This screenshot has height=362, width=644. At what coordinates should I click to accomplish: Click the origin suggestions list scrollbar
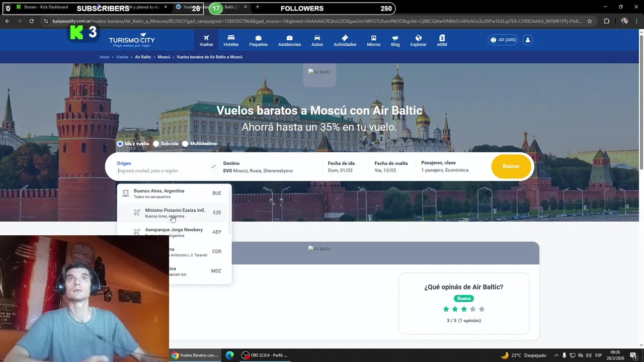tap(229, 210)
